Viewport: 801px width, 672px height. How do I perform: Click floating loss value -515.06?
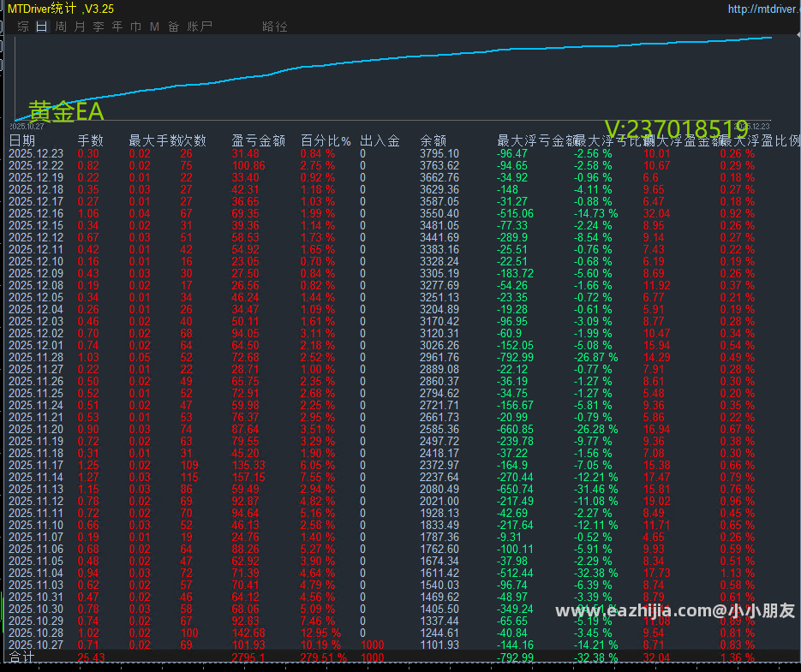coord(515,213)
